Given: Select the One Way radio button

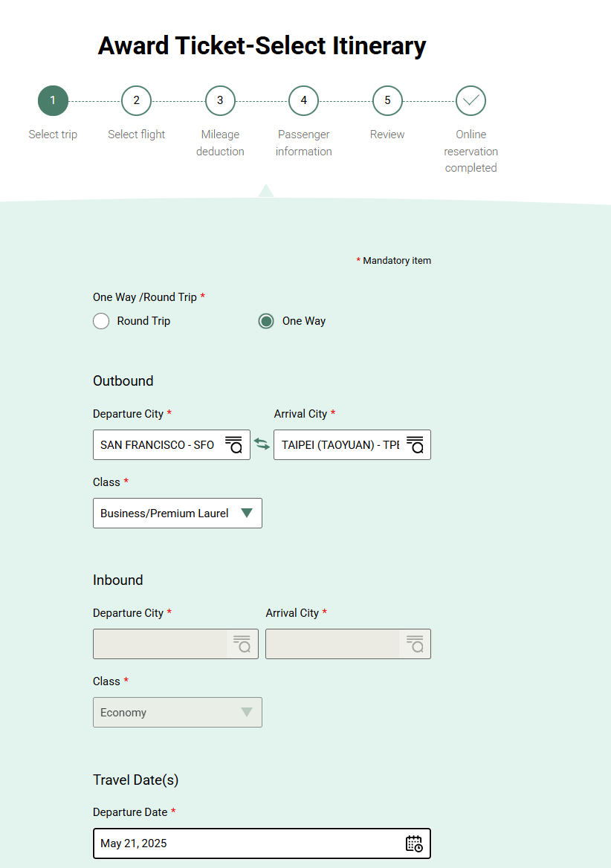Looking at the screenshot, I should point(266,321).
